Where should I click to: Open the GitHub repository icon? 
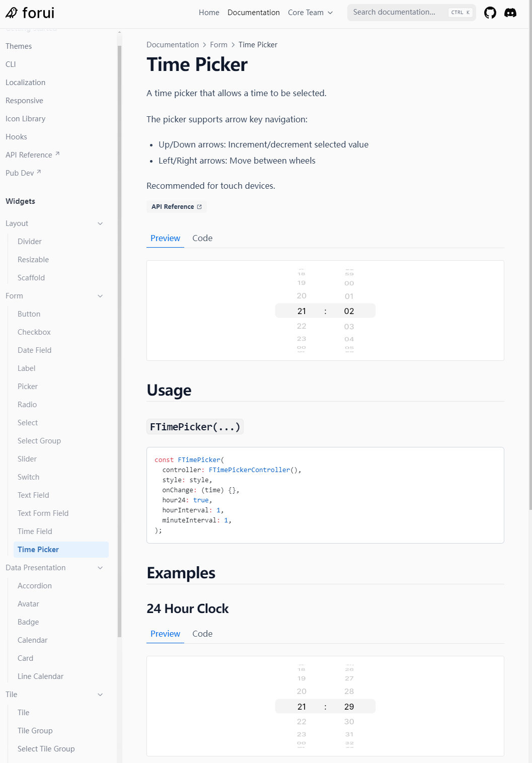490,13
